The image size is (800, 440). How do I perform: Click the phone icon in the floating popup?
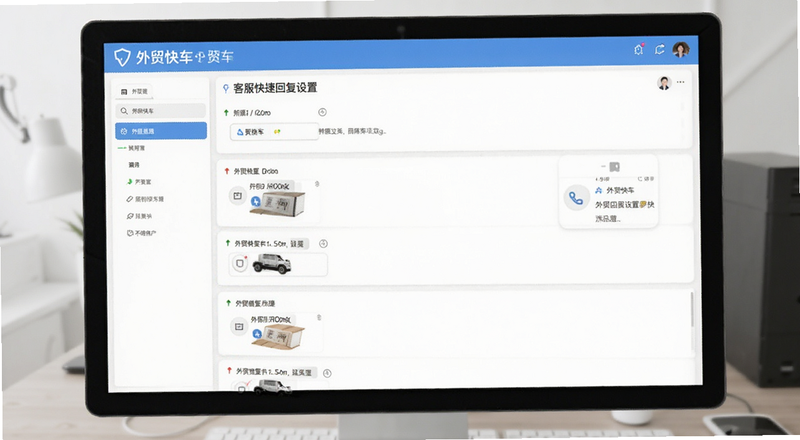577,198
